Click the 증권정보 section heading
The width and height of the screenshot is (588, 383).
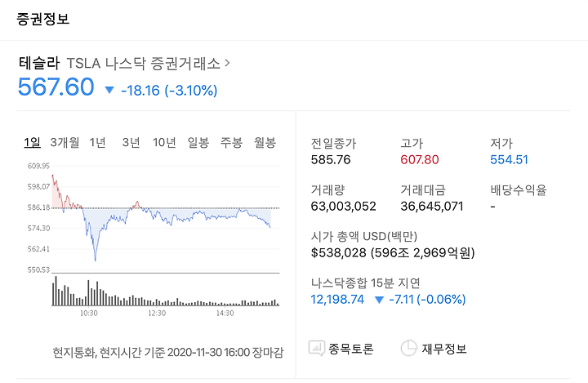coord(42,19)
